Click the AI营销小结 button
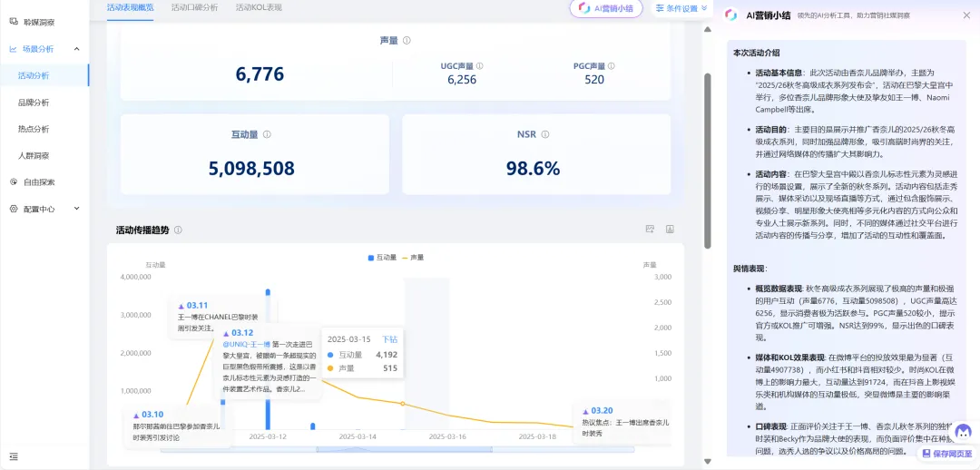The width and height of the screenshot is (980, 470). (x=605, y=8)
